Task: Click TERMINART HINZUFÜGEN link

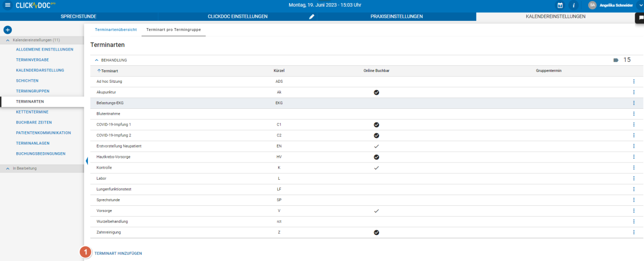Action: coord(118,253)
